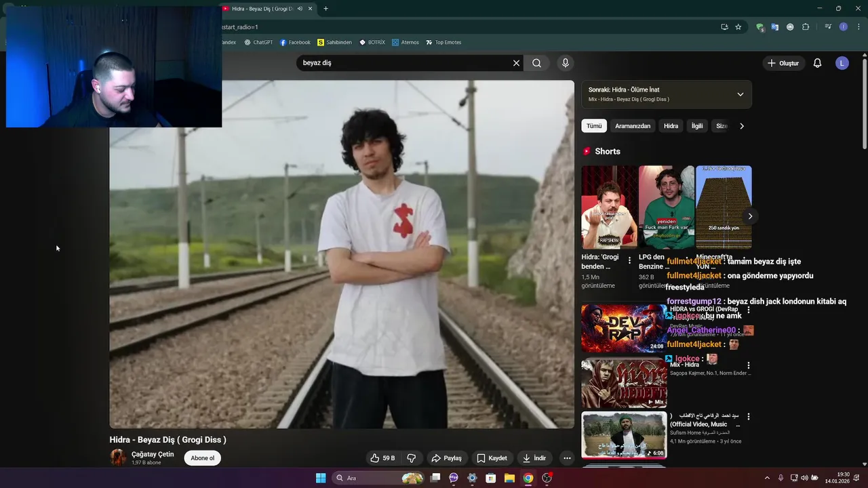Show hidden system tray icons
The width and height of the screenshot is (868, 488).
(x=767, y=478)
